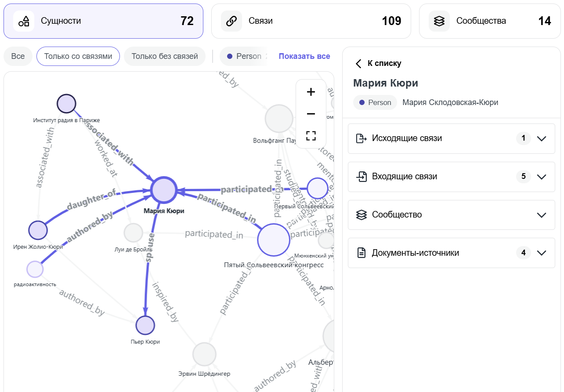Click the Person tag under Мария Кюри
This screenshot has height=392, width=564.
(x=375, y=102)
